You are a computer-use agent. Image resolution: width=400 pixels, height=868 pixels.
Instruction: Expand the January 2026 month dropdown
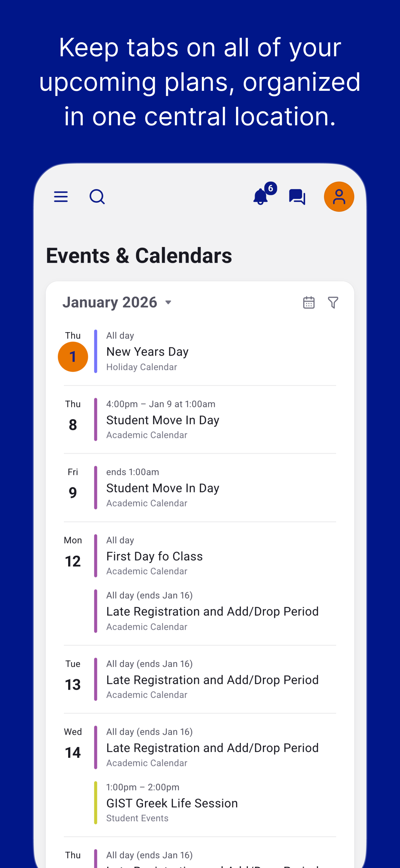pyautogui.click(x=117, y=302)
